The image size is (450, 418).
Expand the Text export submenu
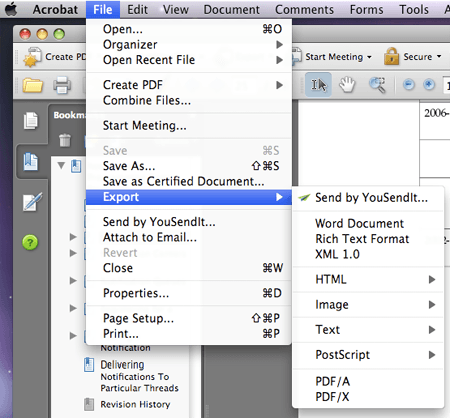[368, 329]
